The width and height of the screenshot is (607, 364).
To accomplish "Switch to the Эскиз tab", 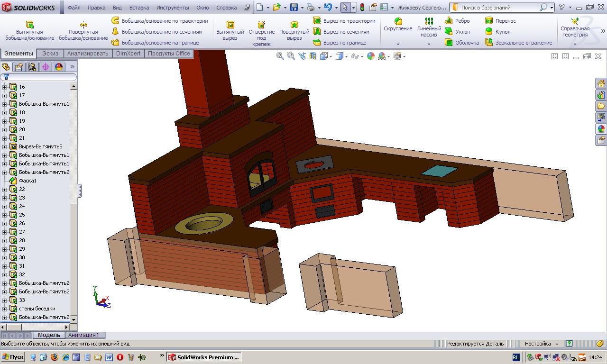I will (50, 54).
